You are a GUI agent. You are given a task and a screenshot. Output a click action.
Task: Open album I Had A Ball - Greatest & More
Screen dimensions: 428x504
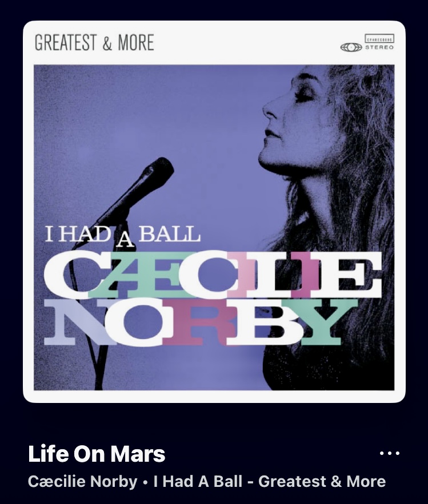269,481
